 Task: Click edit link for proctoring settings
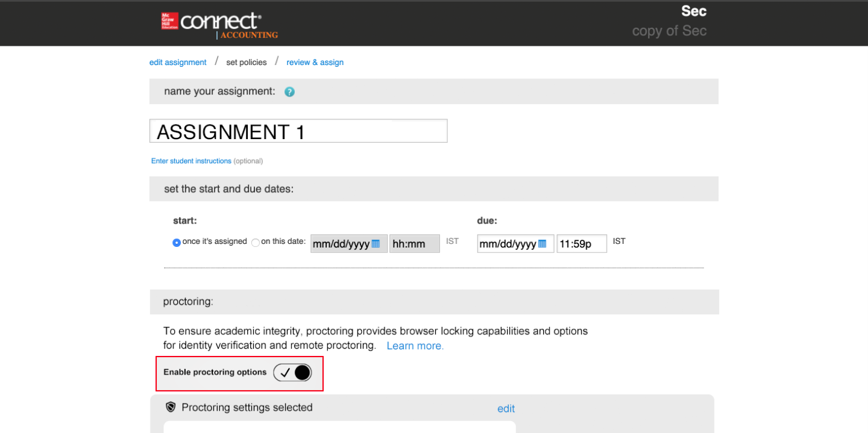(x=506, y=409)
